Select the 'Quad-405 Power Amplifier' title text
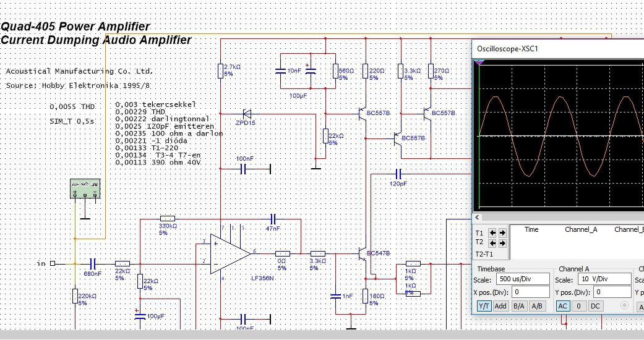 click(75, 27)
